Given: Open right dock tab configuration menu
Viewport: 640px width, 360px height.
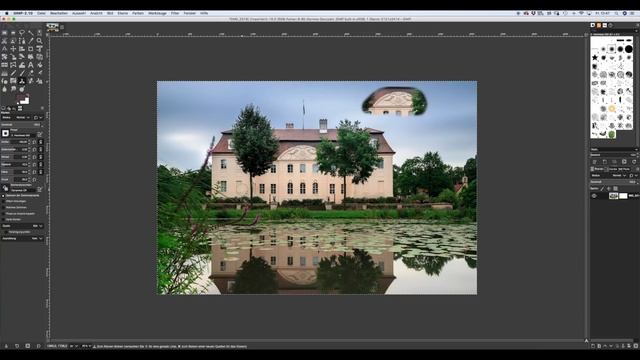Looking at the screenshot, I should 637,25.
